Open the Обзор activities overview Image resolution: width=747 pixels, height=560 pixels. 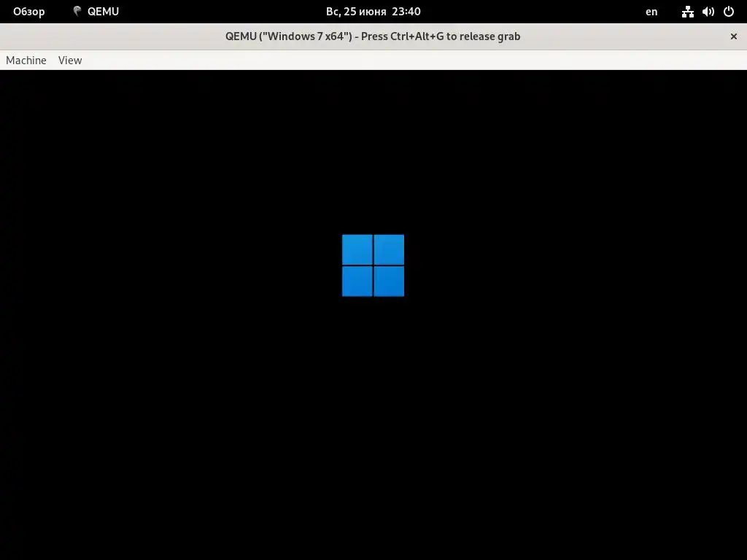[29, 12]
